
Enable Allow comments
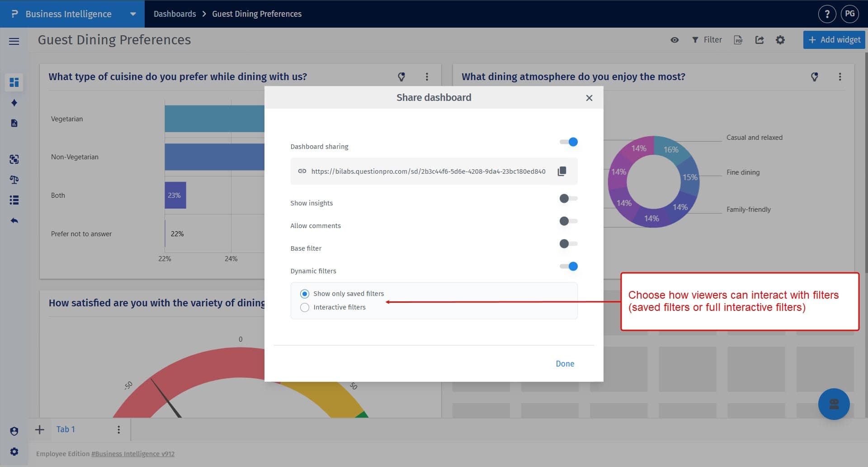568,221
